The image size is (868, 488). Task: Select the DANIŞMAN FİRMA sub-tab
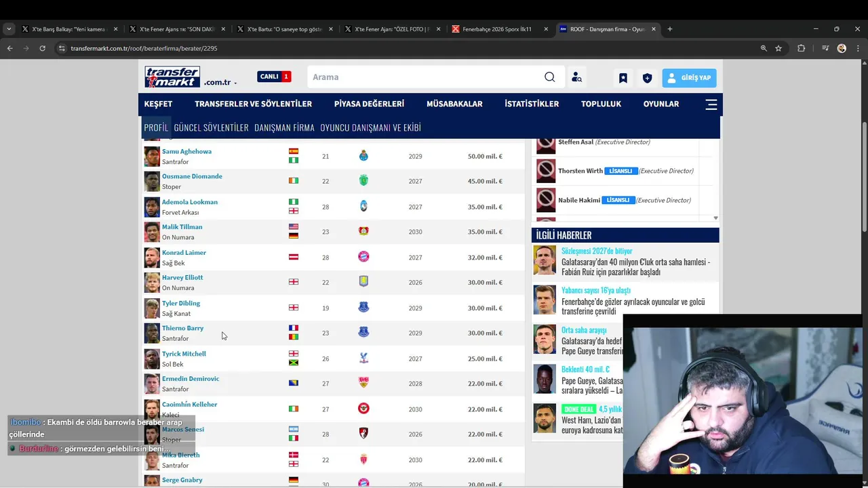(x=284, y=127)
